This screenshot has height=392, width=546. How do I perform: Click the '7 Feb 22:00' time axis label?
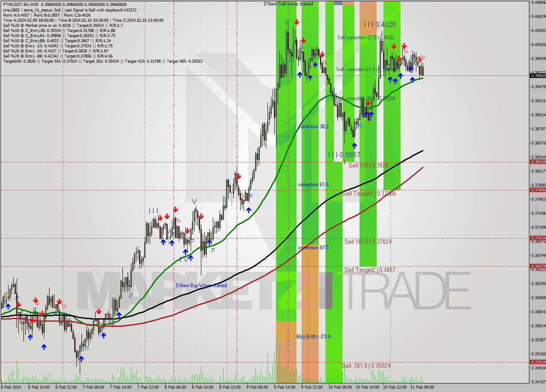point(148,387)
